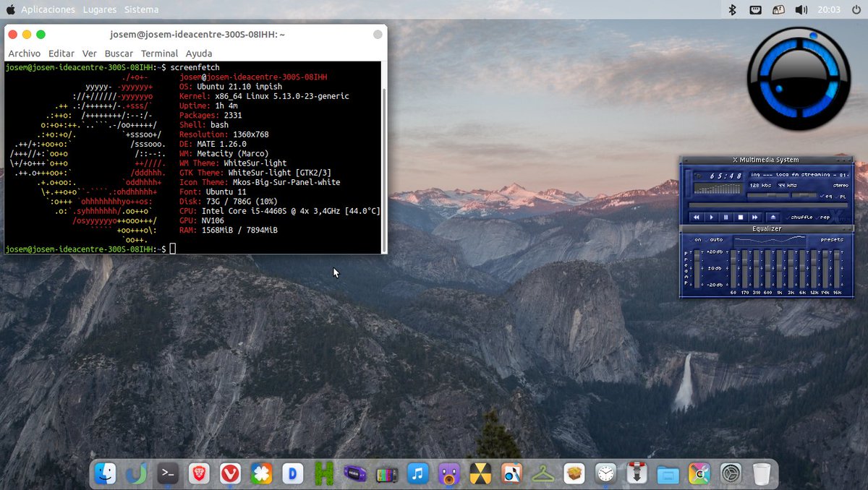Screen dimensions: 868x490
Task: Skip to next track in player
Action: point(755,218)
